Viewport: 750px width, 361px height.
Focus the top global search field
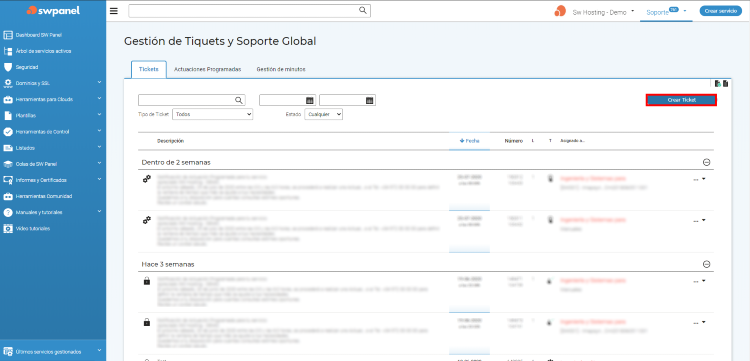click(x=249, y=11)
